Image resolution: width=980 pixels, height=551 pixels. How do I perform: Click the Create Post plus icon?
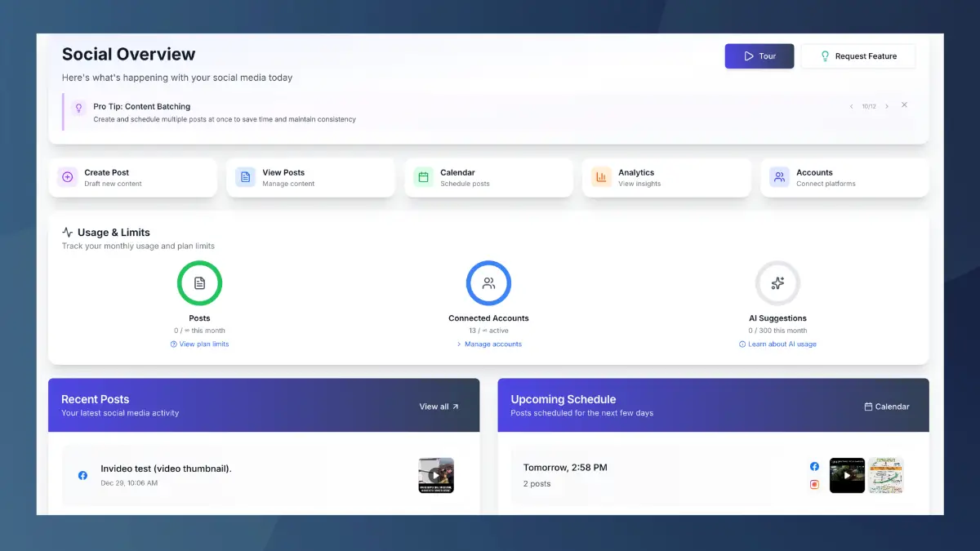pyautogui.click(x=68, y=177)
